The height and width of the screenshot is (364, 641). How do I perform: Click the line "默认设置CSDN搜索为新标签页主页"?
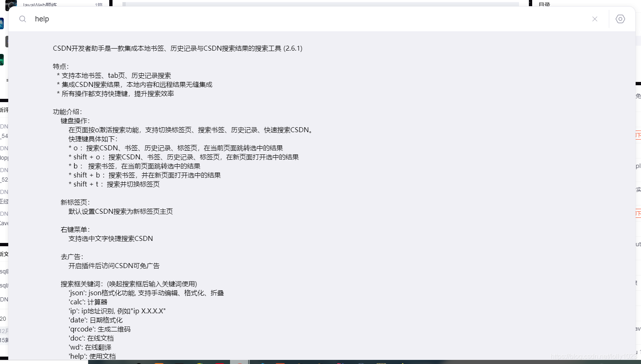(121, 212)
